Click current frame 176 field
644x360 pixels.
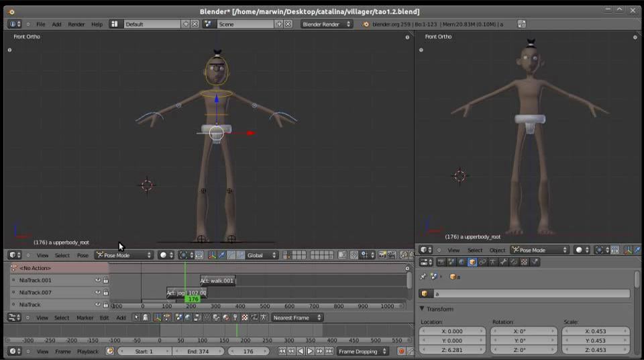(x=248, y=351)
